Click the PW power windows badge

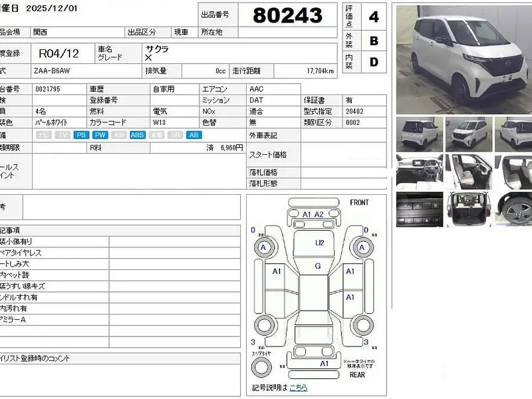point(100,135)
